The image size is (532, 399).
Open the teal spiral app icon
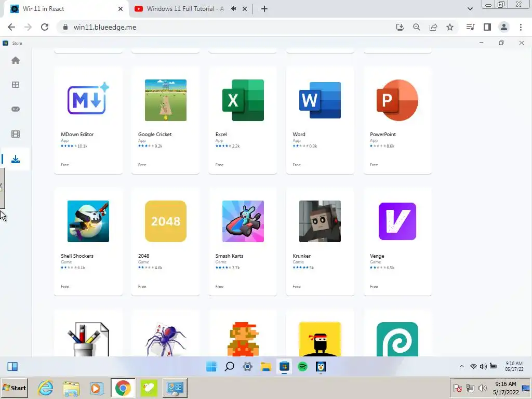click(397, 339)
